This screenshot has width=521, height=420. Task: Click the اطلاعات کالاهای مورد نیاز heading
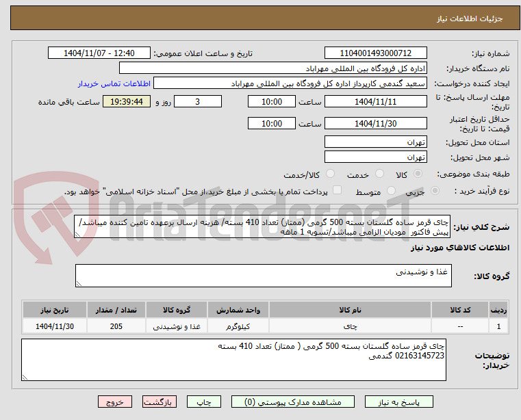point(460,248)
